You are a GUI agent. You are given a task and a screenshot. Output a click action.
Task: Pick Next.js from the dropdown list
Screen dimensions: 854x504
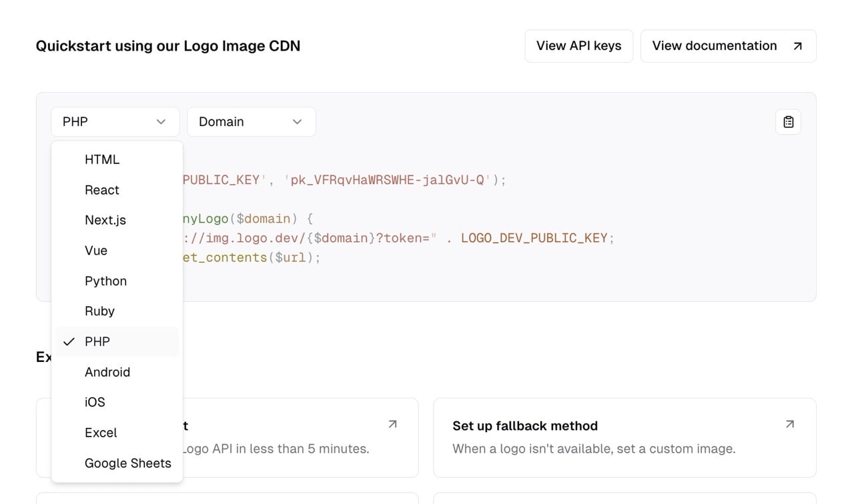(105, 220)
